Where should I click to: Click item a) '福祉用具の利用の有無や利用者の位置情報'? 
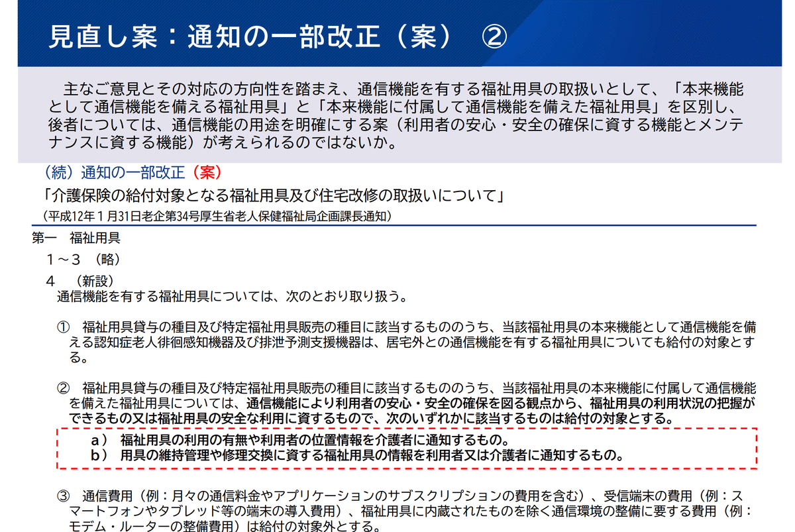tap(301, 441)
